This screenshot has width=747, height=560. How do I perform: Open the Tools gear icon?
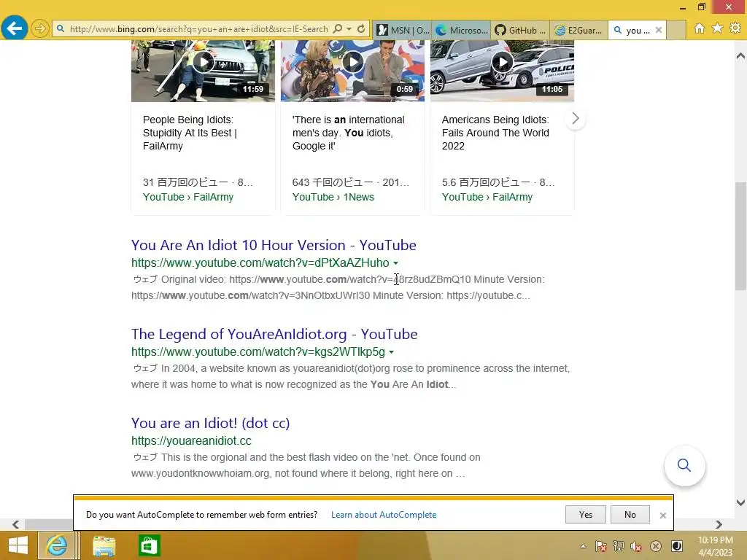(x=735, y=28)
